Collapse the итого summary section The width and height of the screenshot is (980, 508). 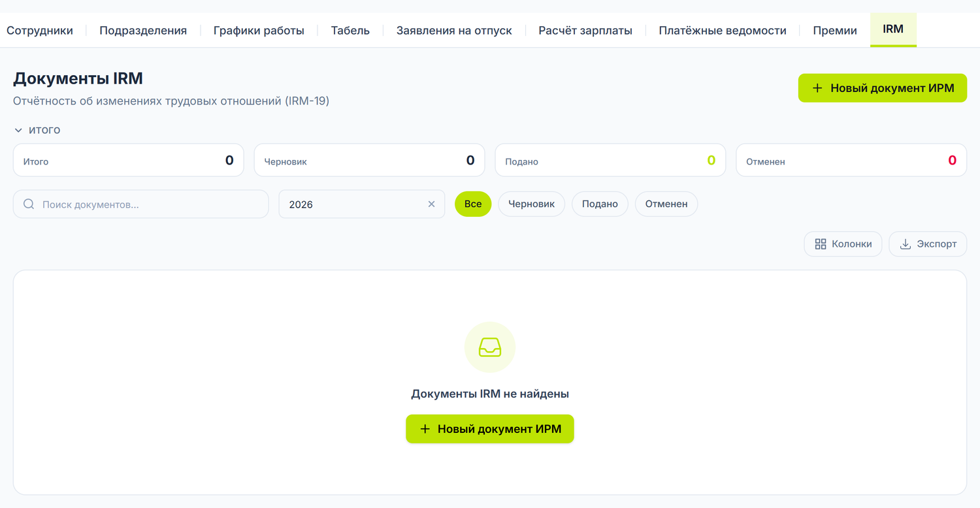pos(37,130)
